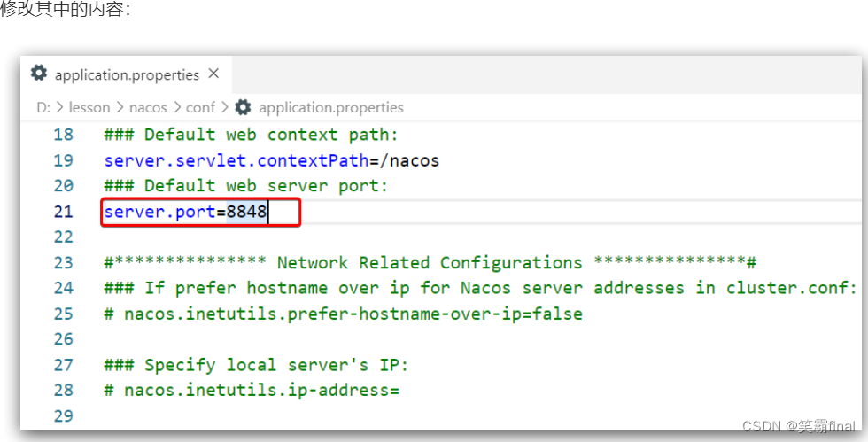868x442 pixels.
Task: Open the conf breadcrumb folder
Action: (x=200, y=107)
